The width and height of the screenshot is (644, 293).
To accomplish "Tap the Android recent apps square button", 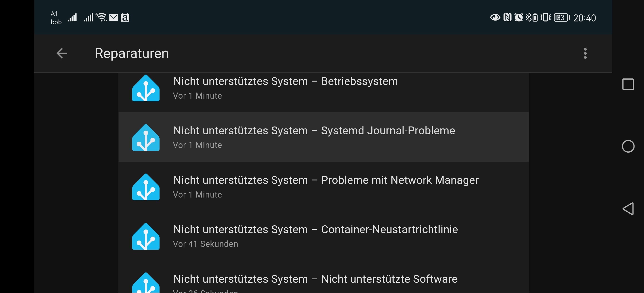I will pyautogui.click(x=628, y=84).
